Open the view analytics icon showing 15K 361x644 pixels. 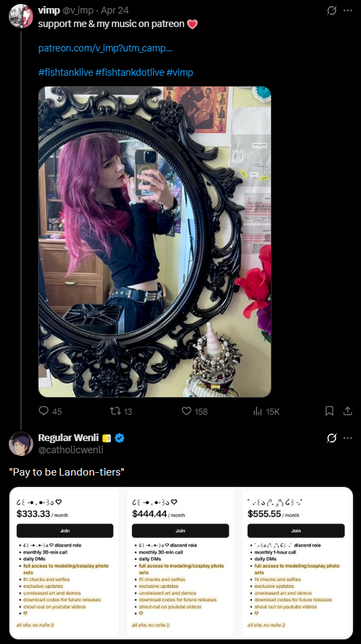coord(258,411)
